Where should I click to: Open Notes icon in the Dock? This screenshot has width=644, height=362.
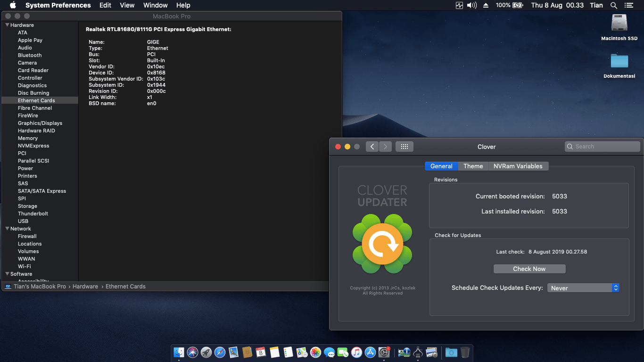(274, 352)
